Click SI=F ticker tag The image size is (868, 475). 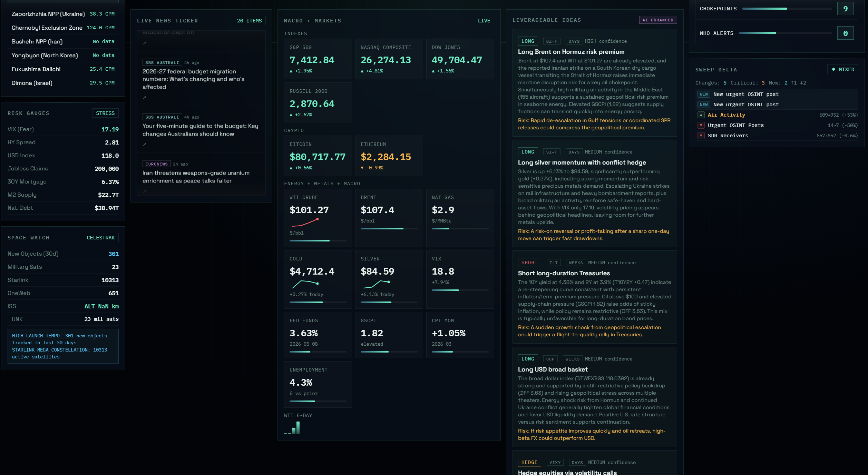tap(552, 152)
